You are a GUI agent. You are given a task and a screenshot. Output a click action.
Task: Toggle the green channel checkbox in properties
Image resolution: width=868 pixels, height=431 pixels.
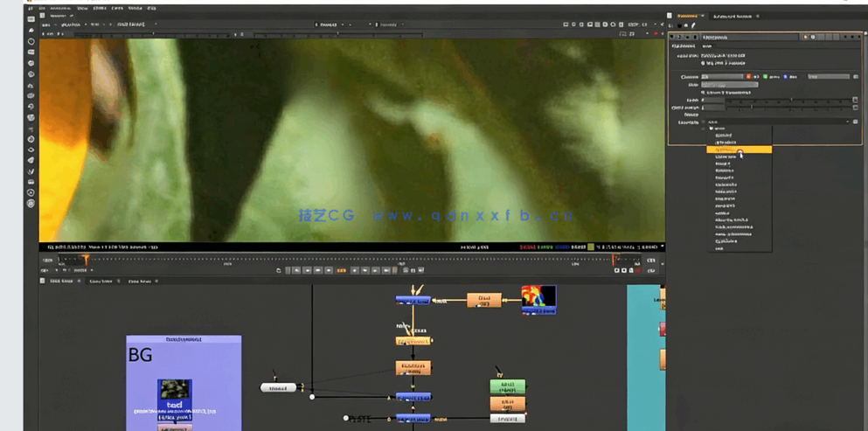tap(766, 77)
